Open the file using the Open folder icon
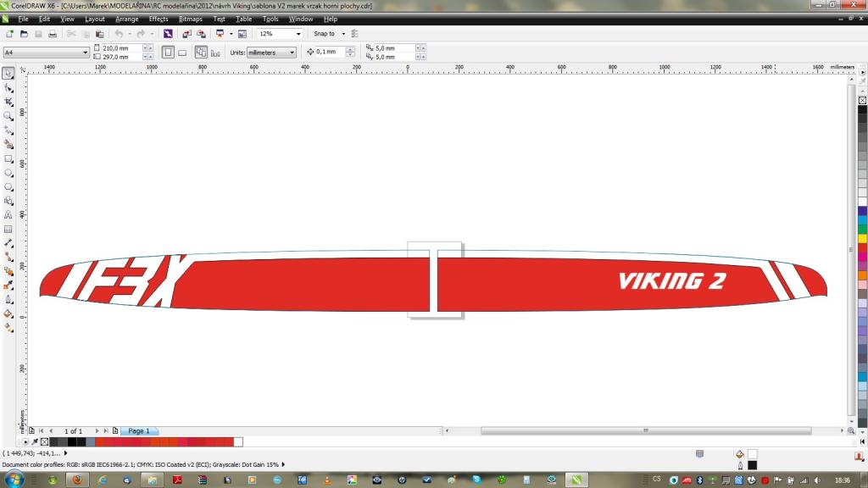This screenshot has height=488, width=868. click(x=24, y=34)
